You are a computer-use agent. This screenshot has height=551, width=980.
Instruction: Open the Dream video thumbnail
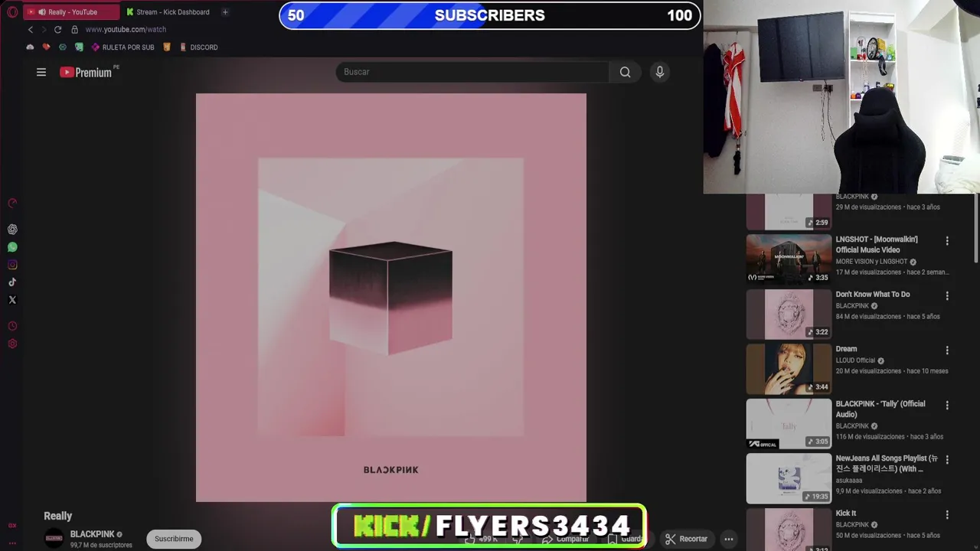tap(789, 369)
